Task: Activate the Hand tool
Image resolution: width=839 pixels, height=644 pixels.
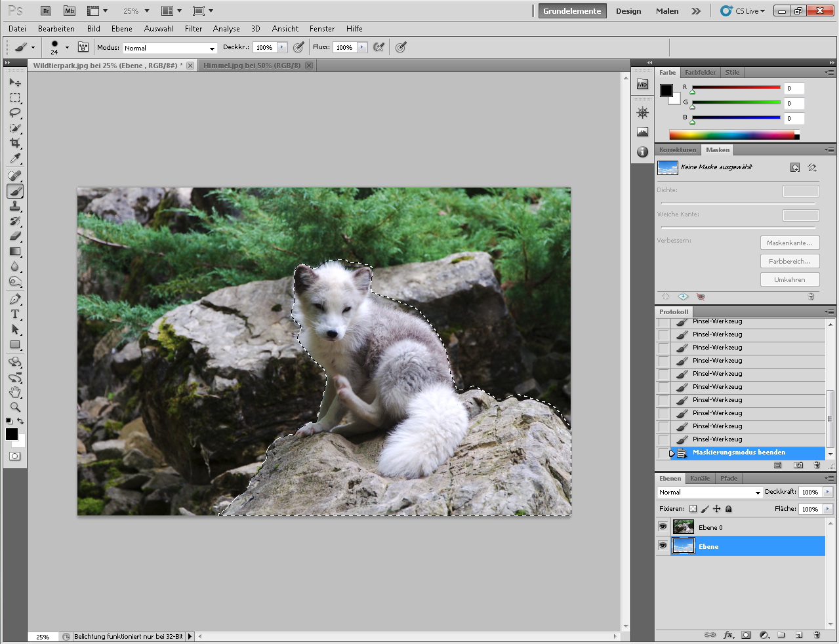Action: 15,392
